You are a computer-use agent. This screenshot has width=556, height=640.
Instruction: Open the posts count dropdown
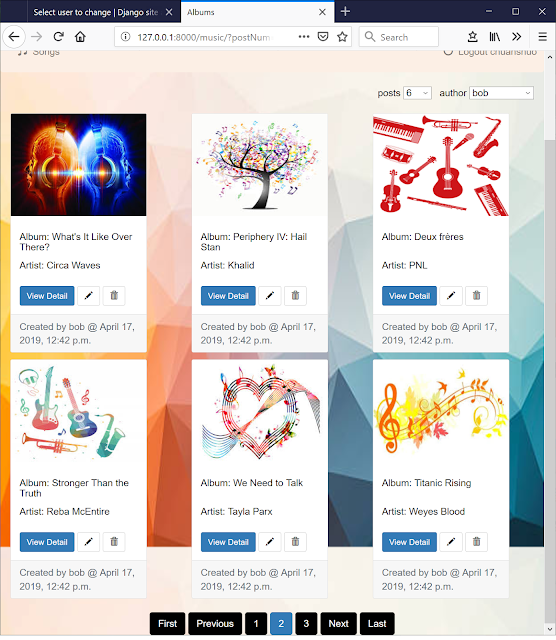click(417, 93)
